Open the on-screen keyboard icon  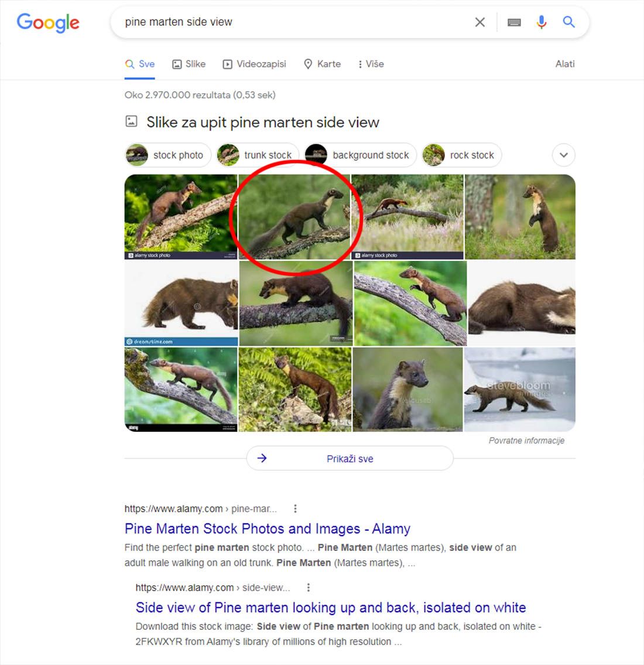point(514,22)
